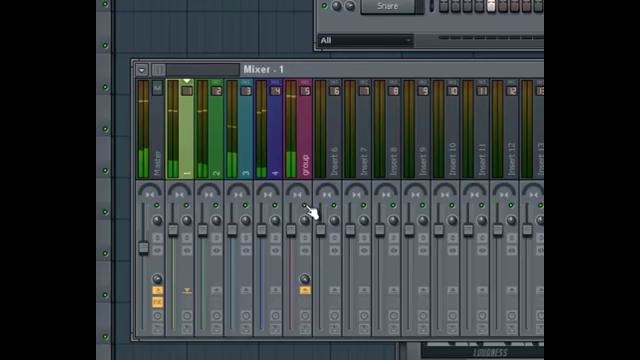Screen dimensions: 640x360
Task: Swap stereo channels on Insert 7
Action: (x=364, y=250)
